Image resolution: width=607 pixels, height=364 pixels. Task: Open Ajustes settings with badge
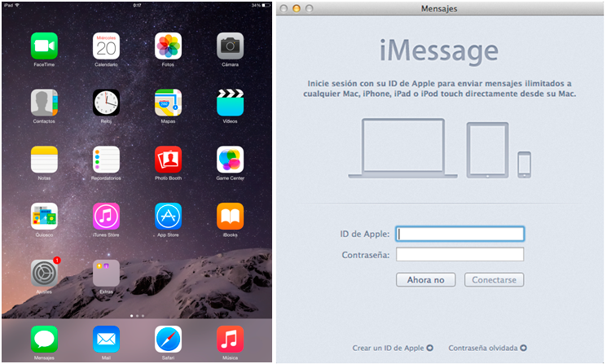pos(44,274)
